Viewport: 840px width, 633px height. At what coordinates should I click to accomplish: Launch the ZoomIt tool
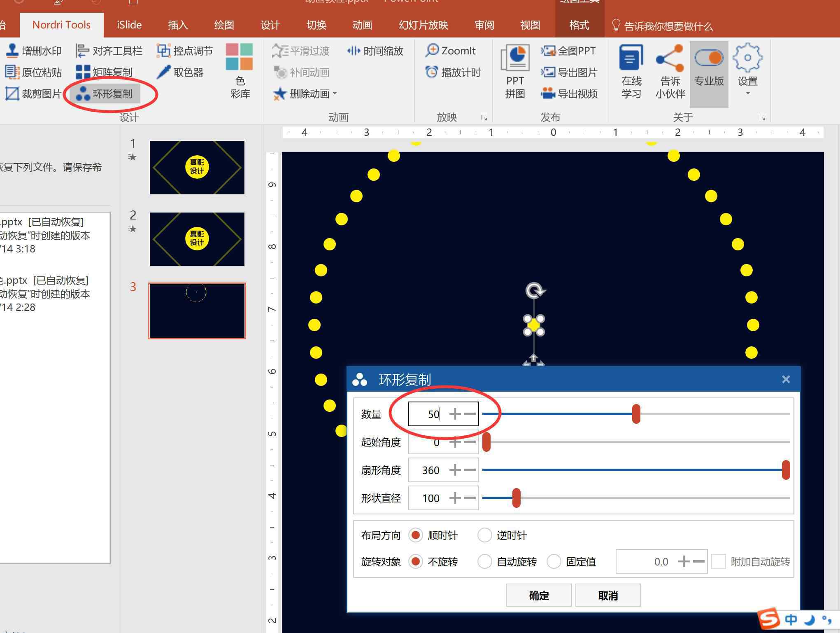coord(451,51)
